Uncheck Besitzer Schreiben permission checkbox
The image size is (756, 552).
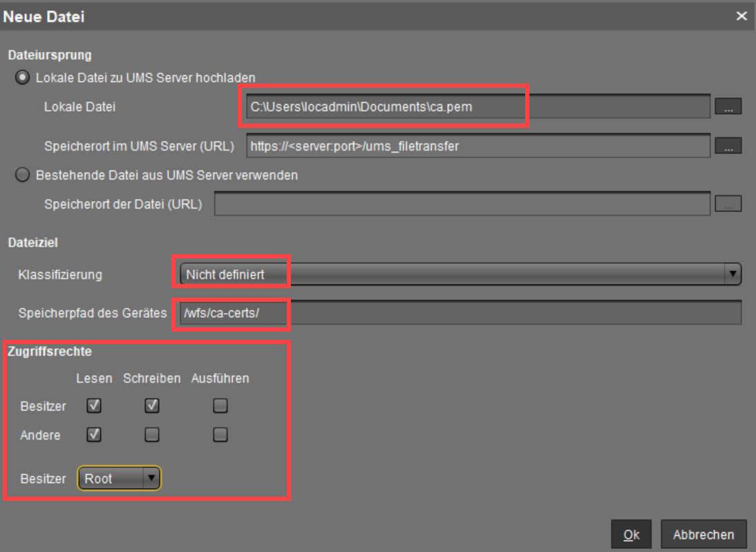[152, 406]
